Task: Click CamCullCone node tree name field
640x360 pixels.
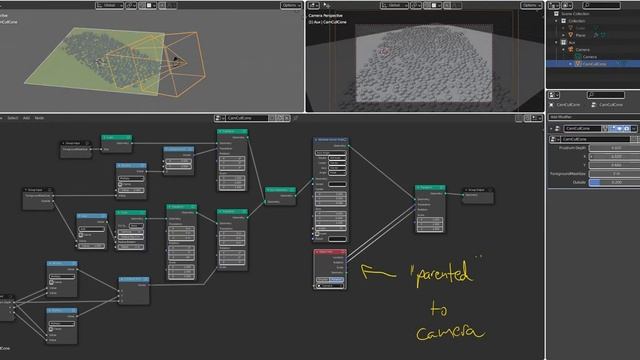Action: [247, 118]
